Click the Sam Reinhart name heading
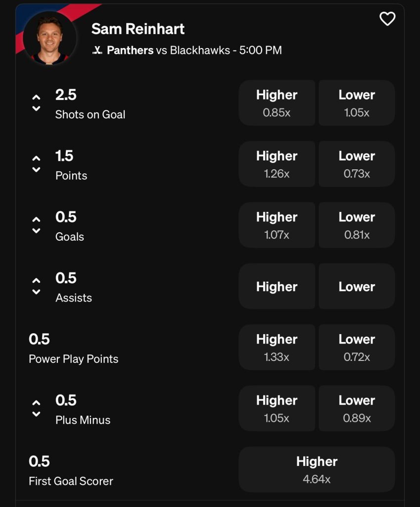The width and height of the screenshot is (420, 507). pos(138,29)
